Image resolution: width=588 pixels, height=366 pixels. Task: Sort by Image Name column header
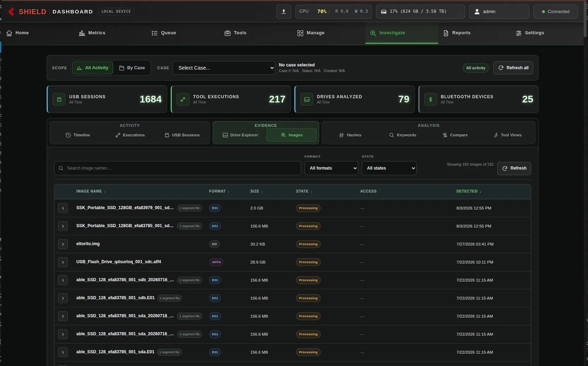coord(91,191)
